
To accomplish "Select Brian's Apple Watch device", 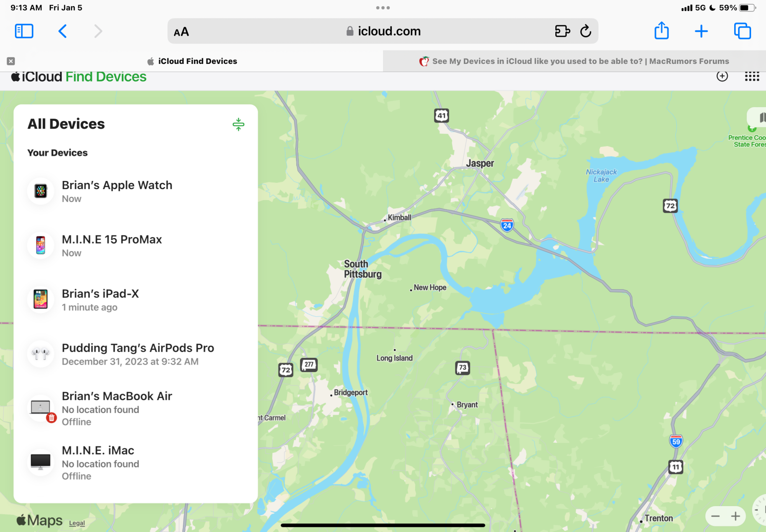I will (x=136, y=191).
